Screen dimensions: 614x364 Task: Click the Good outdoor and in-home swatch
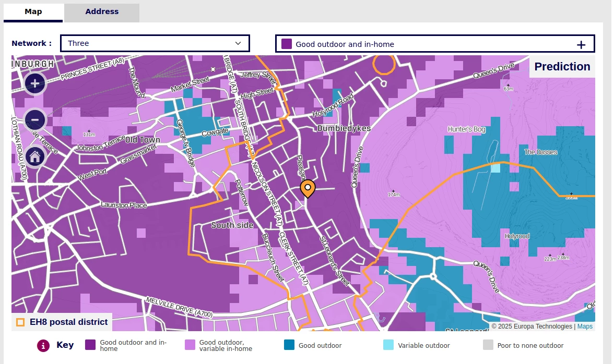90,345
